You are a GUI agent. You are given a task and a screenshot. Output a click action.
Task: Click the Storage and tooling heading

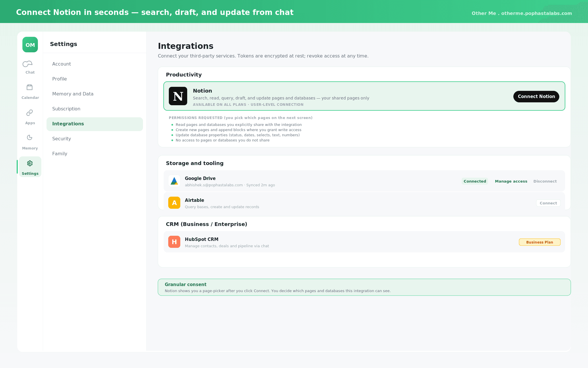(x=195, y=163)
